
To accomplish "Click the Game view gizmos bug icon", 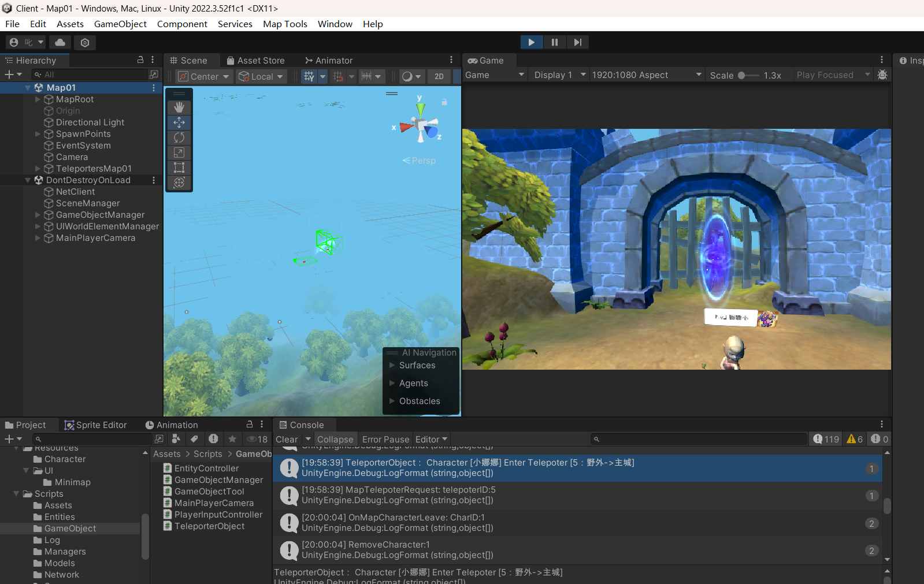I will pyautogui.click(x=882, y=75).
